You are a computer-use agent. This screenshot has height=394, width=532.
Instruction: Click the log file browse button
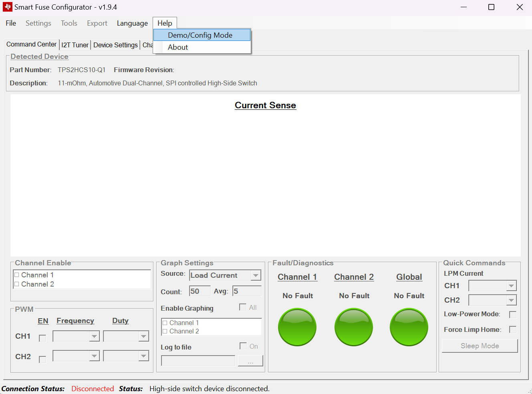(250, 361)
